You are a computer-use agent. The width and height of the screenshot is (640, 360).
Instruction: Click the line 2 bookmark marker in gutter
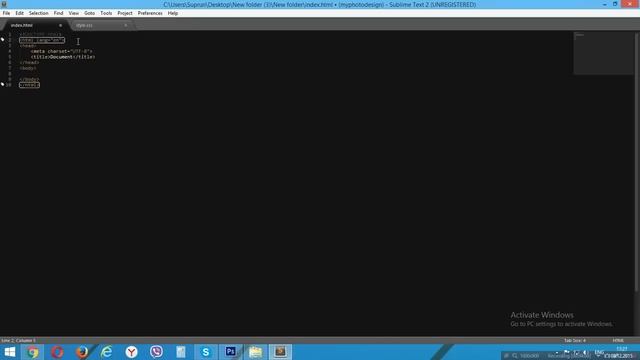[2, 39]
